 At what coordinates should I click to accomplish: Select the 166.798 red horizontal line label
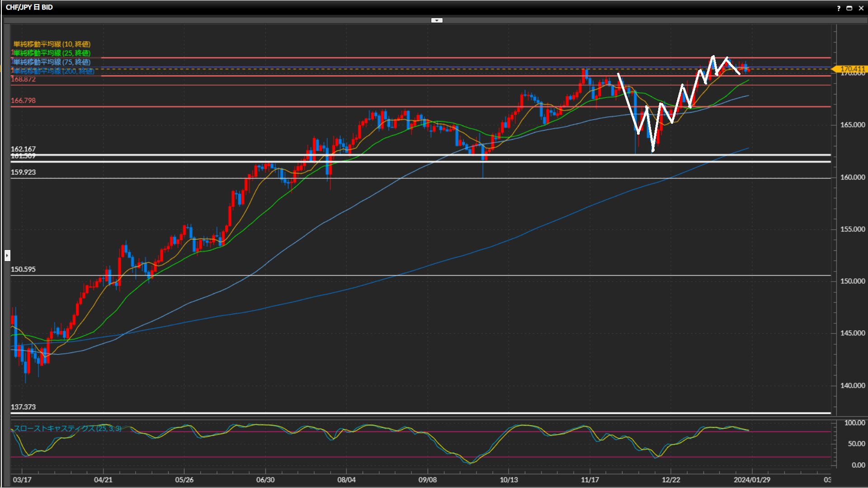tap(23, 101)
